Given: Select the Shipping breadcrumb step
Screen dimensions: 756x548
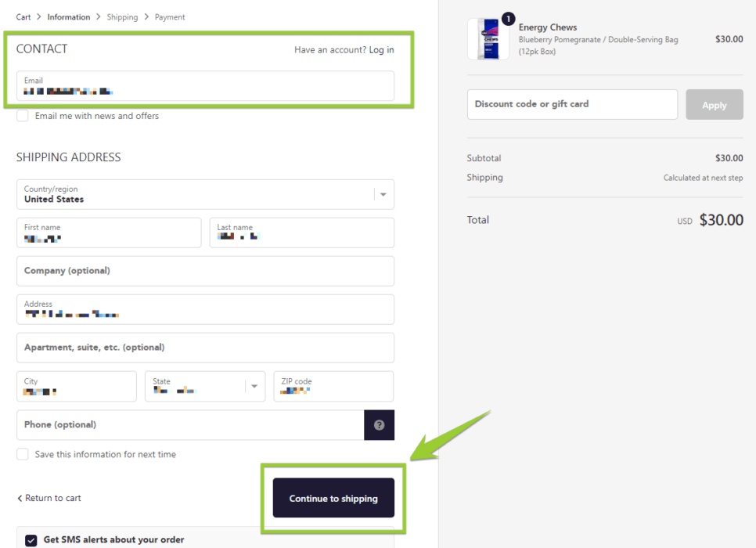Looking at the screenshot, I should [x=122, y=16].
